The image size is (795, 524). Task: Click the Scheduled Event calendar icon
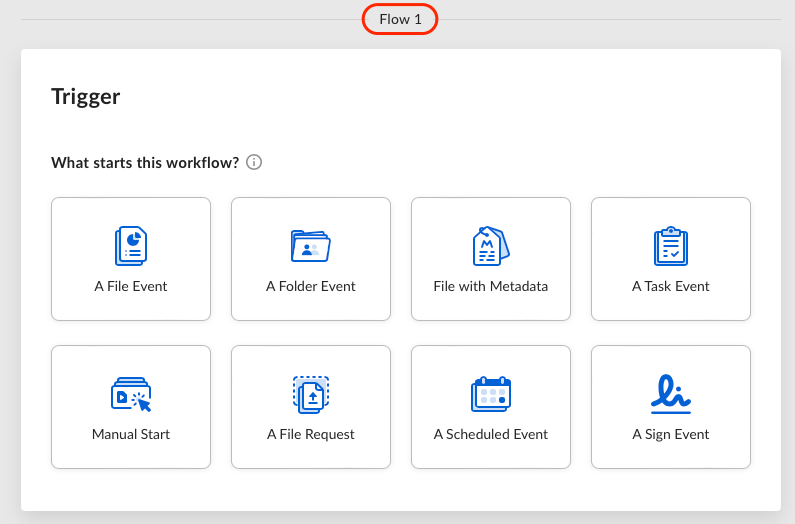[491, 394]
